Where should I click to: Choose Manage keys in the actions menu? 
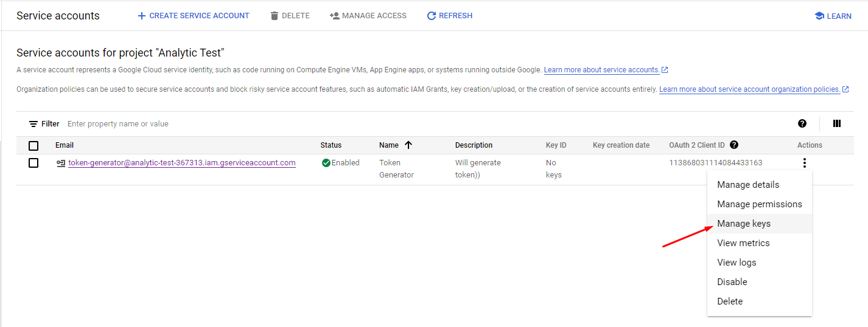click(x=760, y=224)
